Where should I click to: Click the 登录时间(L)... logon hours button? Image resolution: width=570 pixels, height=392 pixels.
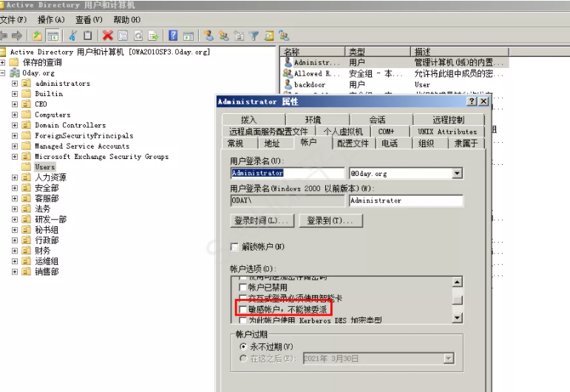pyautogui.click(x=262, y=220)
